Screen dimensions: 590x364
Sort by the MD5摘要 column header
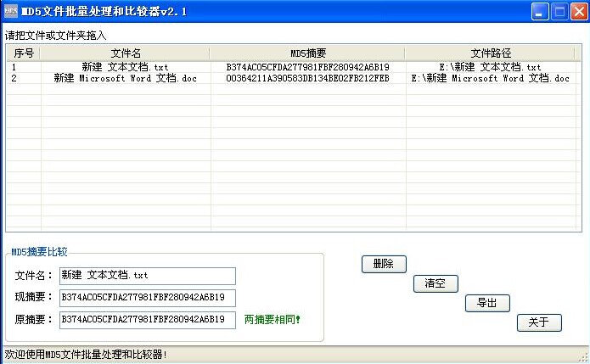tap(307, 53)
